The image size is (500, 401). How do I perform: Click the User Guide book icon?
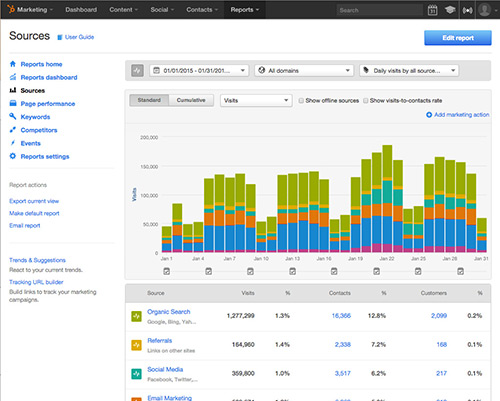(x=60, y=37)
